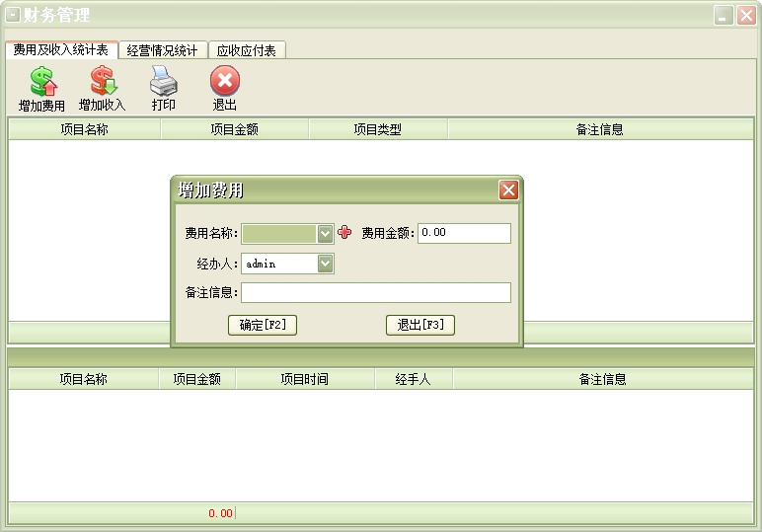The image size is (762, 532).
Task: Expand the 经办人 admin dropdown
Action: click(x=325, y=264)
